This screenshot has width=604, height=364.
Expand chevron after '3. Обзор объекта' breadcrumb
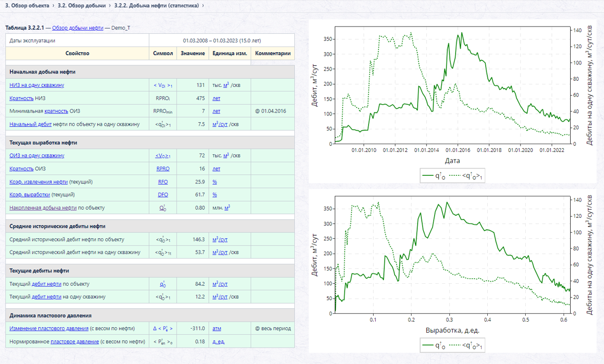click(x=53, y=6)
